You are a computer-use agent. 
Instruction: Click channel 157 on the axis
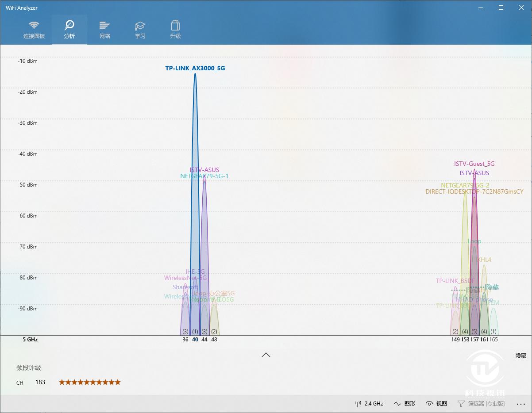click(474, 340)
